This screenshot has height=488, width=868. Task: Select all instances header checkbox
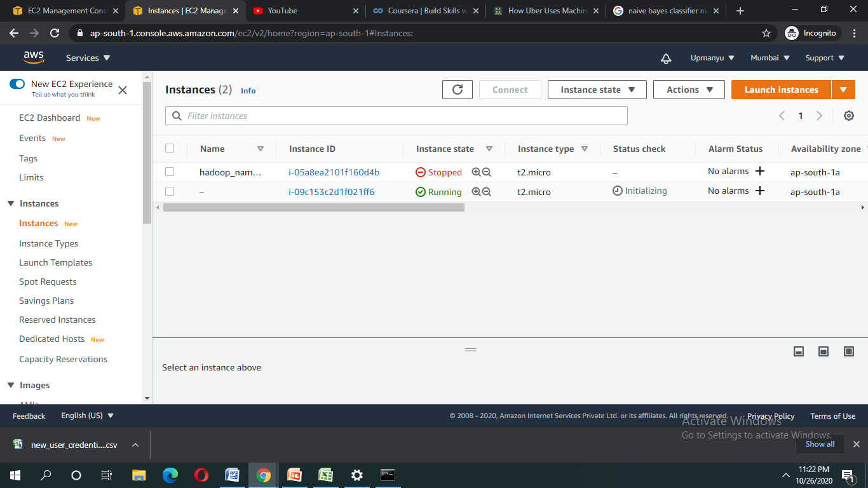coord(170,148)
